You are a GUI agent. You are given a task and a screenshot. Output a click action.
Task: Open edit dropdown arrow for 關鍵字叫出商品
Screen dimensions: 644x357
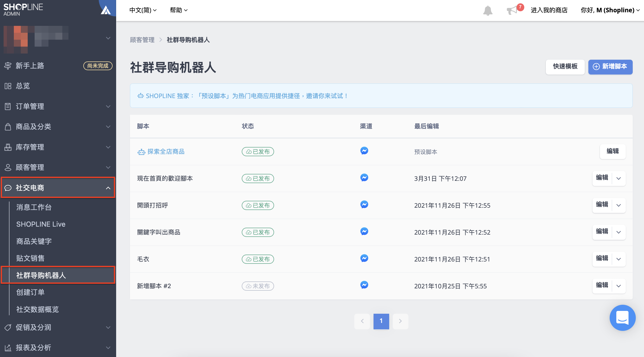point(619,232)
